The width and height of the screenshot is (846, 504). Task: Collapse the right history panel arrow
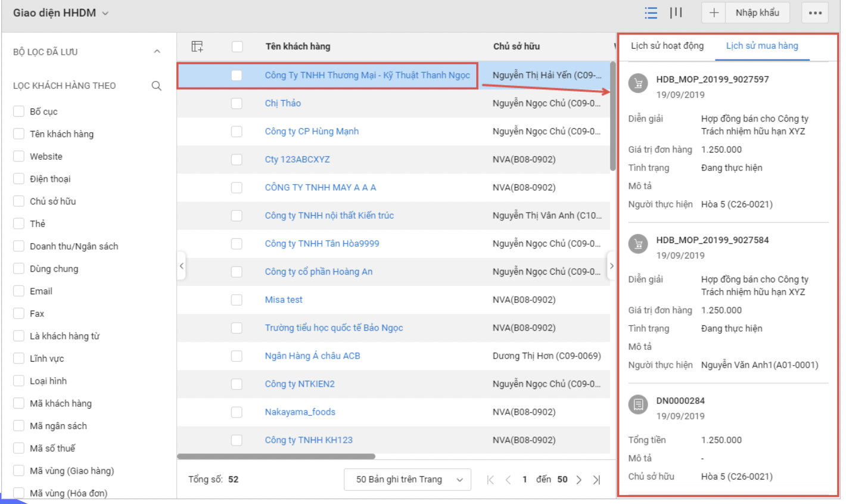(x=611, y=266)
